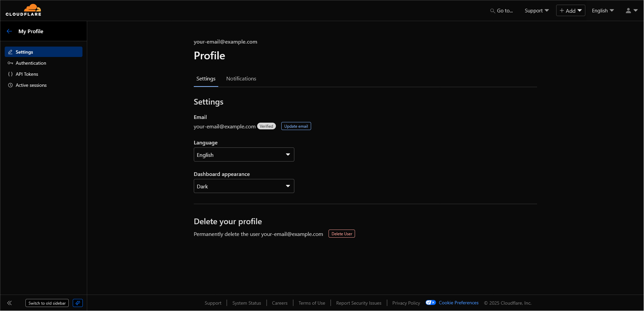Open API Tokens in the sidebar
The height and width of the screenshot is (311, 644).
pyautogui.click(x=44, y=74)
